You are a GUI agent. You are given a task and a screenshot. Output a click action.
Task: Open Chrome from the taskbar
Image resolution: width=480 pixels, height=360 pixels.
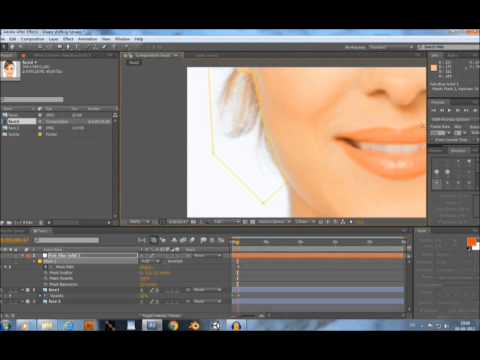pos(173,325)
